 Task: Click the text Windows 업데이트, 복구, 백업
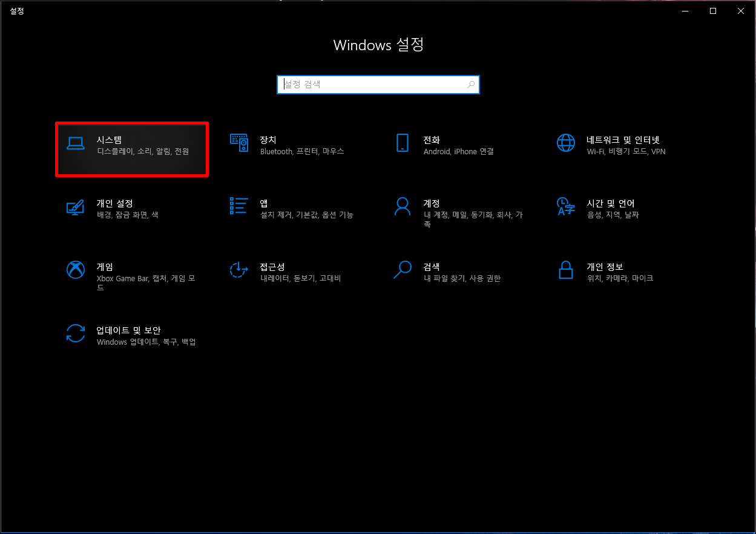pos(146,342)
